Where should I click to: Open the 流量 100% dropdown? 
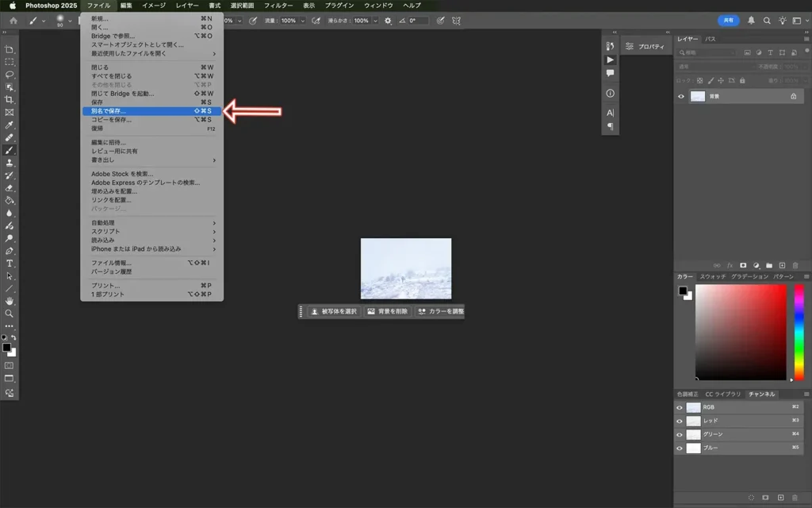[x=303, y=21]
